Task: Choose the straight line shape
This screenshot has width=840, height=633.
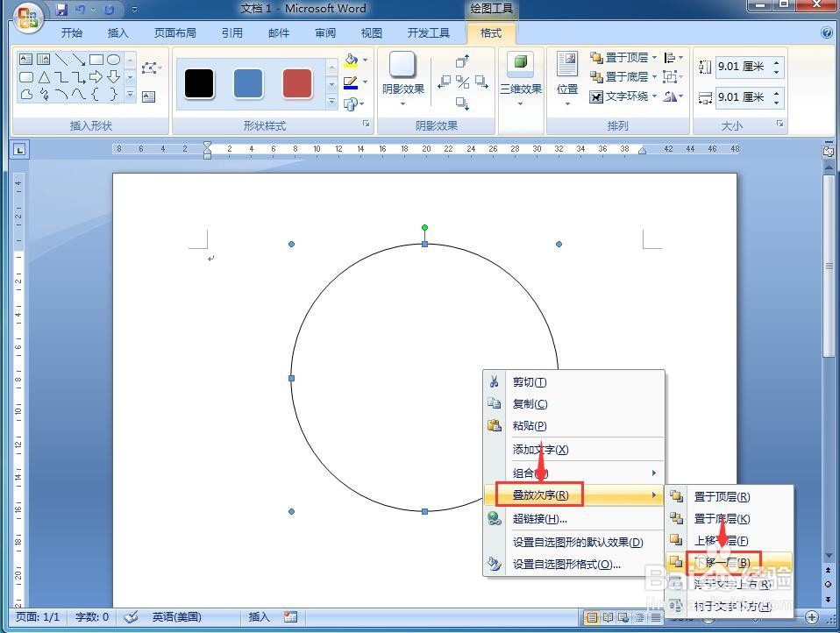Action: click(x=61, y=59)
